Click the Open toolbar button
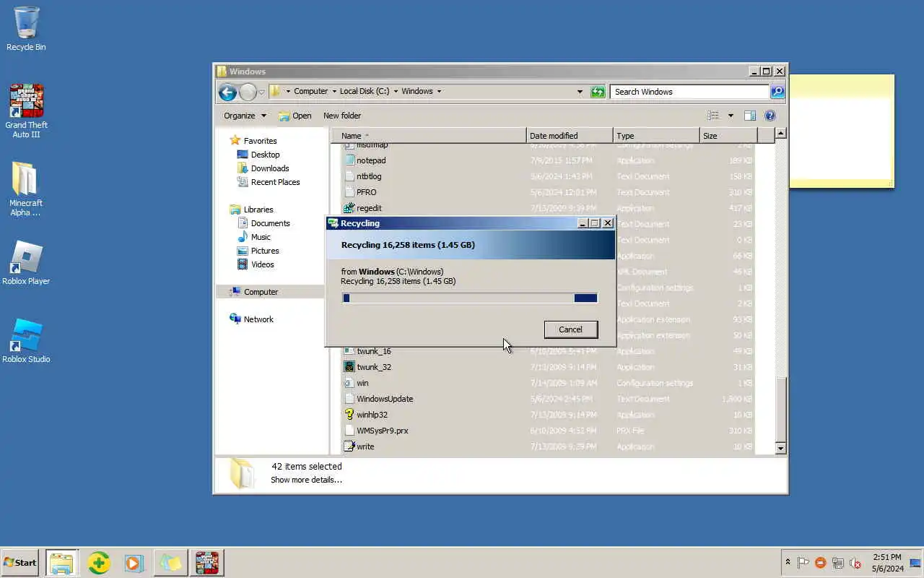 [x=295, y=116]
